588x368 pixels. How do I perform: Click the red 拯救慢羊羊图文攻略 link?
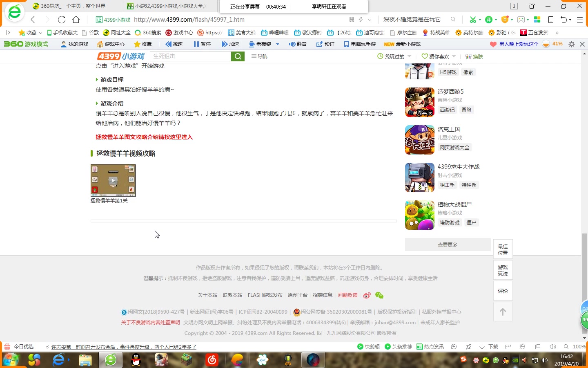(x=144, y=137)
